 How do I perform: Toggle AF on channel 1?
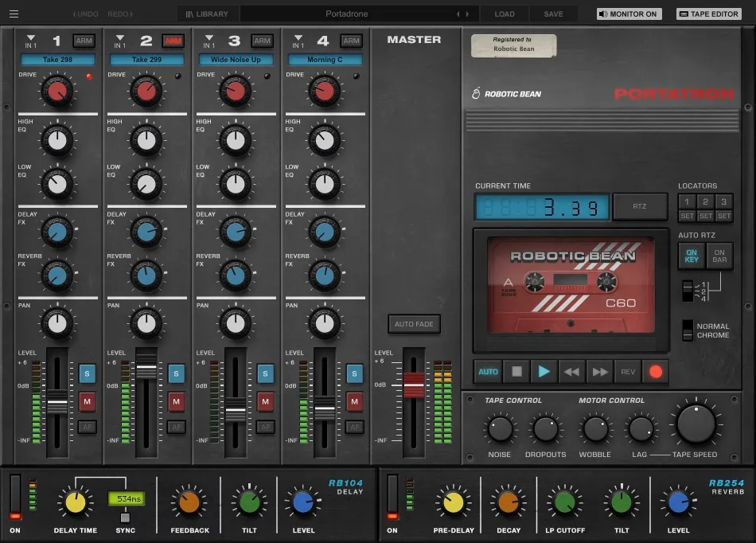pos(88,427)
